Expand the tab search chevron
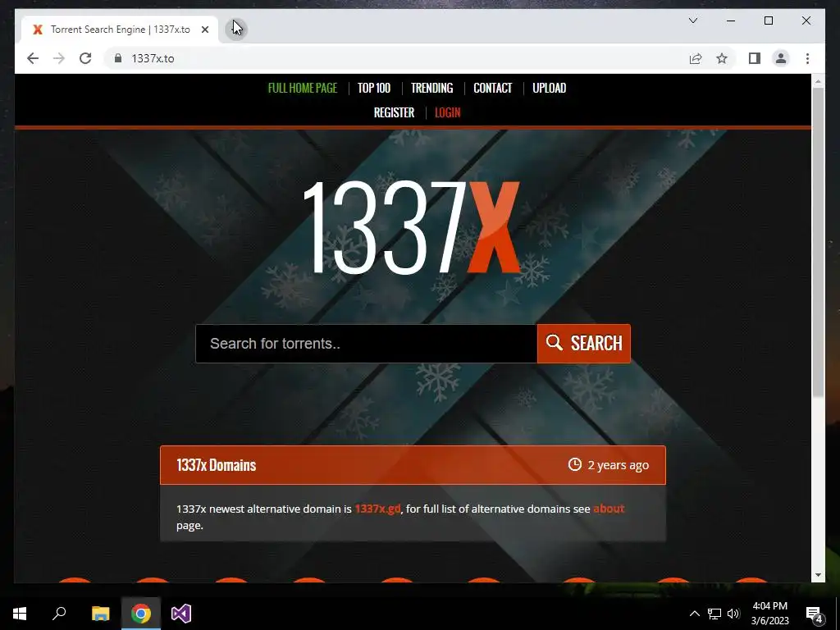Image resolution: width=840 pixels, height=630 pixels. point(692,21)
